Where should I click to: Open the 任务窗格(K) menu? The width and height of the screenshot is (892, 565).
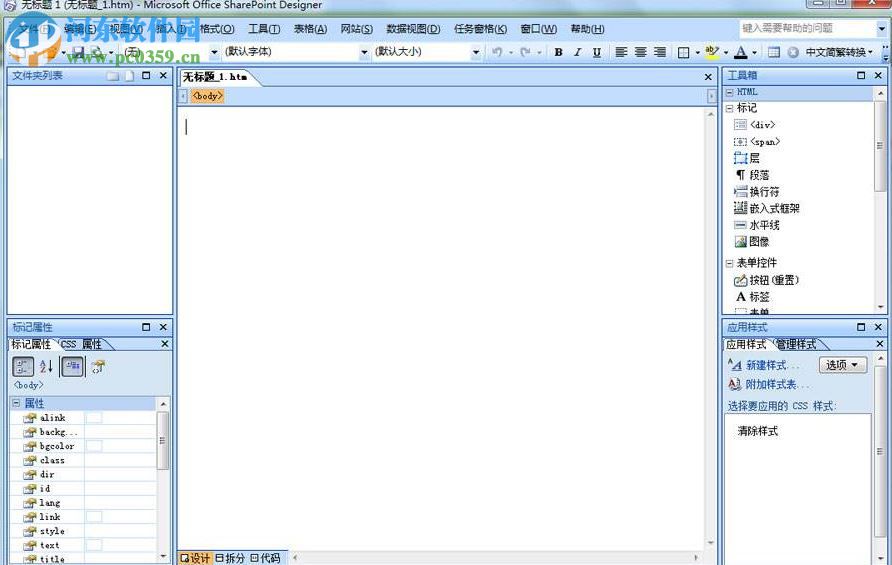point(480,28)
